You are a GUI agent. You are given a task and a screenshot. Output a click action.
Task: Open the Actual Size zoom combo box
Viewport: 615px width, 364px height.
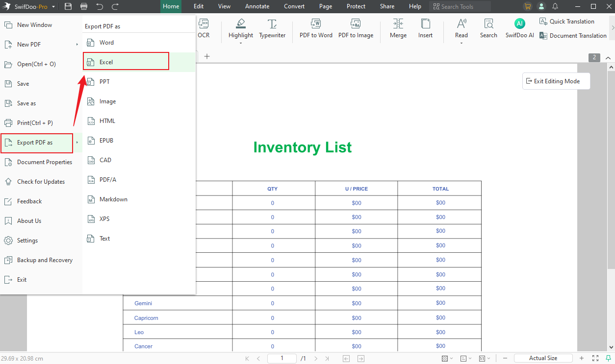pyautogui.click(x=543, y=358)
